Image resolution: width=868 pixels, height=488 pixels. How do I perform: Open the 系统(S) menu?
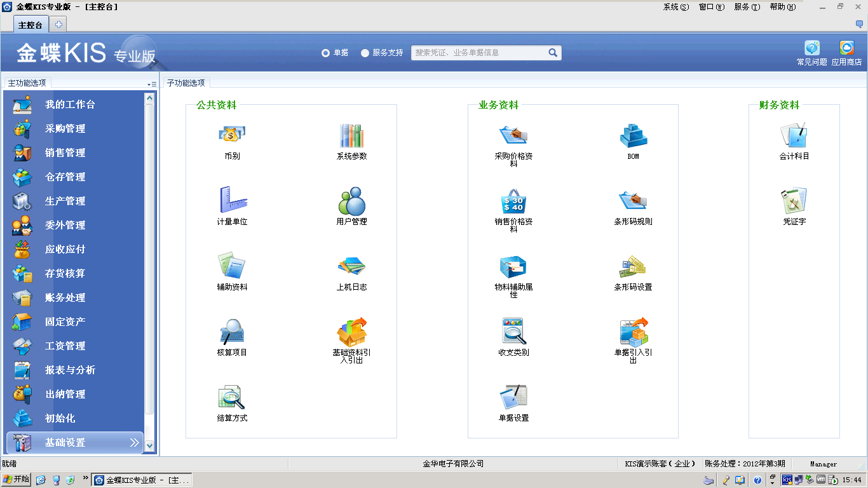coord(675,7)
